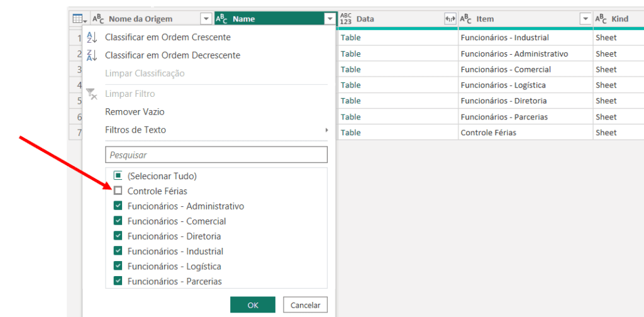Open the Nome da Origem filter dropdown

(x=206, y=19)
